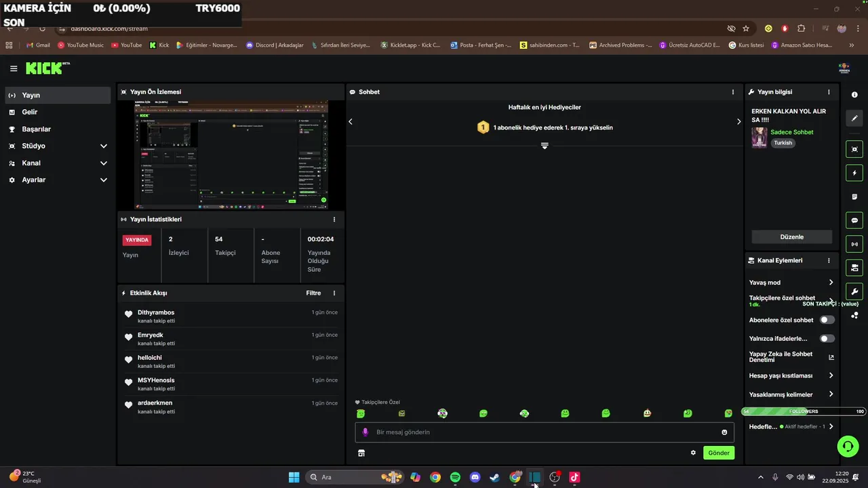868x488 pixels.
Task: Select Yayın in the sidebar
Action: (x=58, y=96)
